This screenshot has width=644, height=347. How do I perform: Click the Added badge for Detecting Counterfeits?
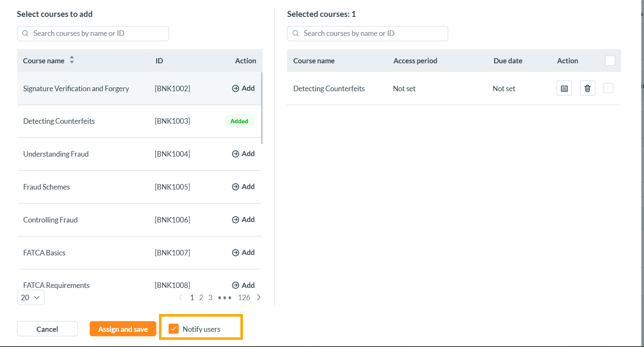pyautogui.click(x=239, y=121)
